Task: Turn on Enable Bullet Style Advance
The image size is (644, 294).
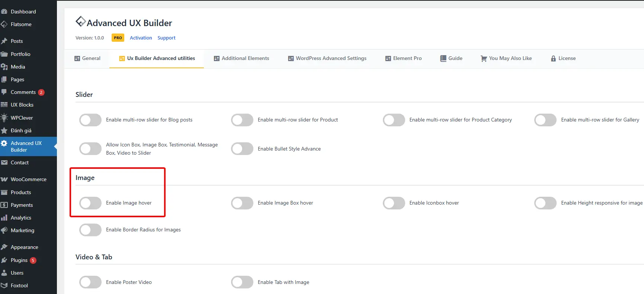Action: click(242, 149)
